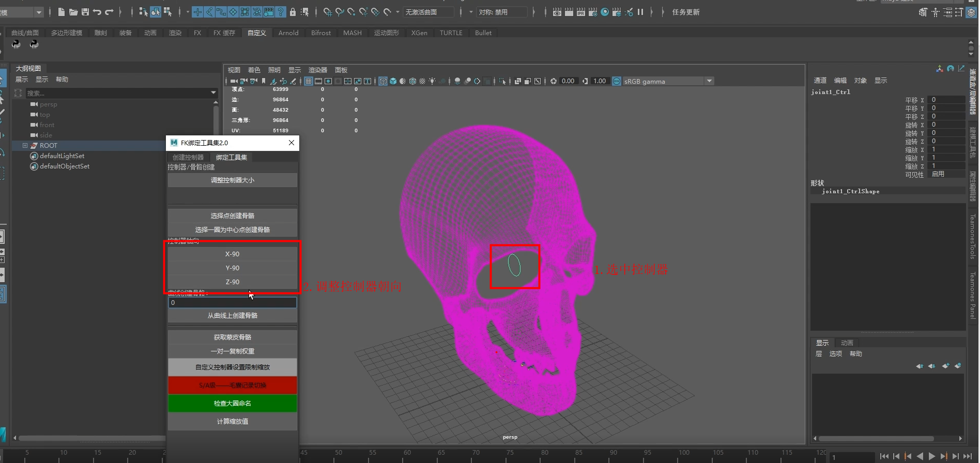Toggle the viewport grid display
The height and width of the screenshot is (463, 980).
309,81
